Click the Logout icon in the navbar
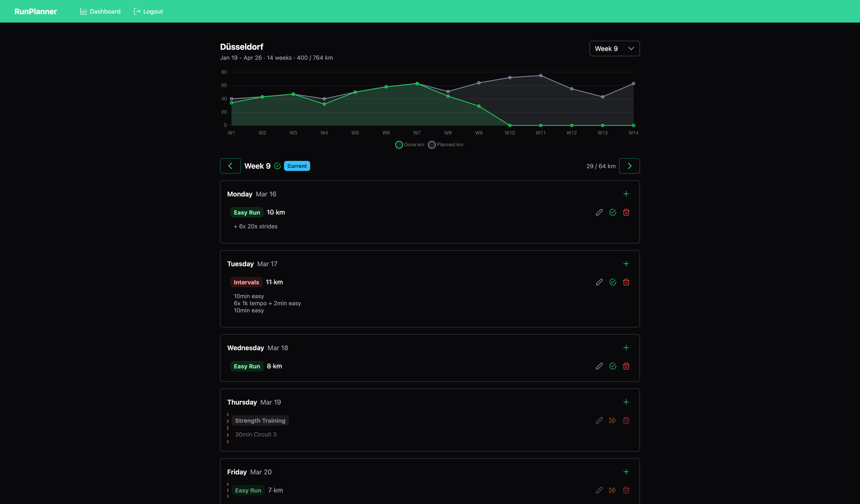860x504 pixels. 137,11
